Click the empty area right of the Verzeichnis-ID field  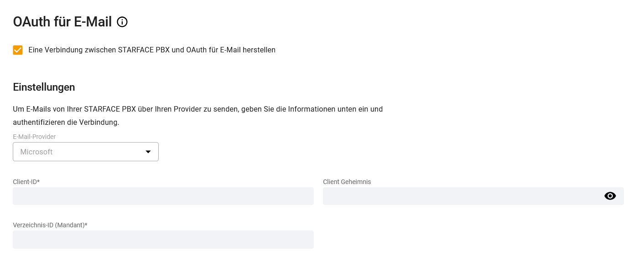coord(473,240)
